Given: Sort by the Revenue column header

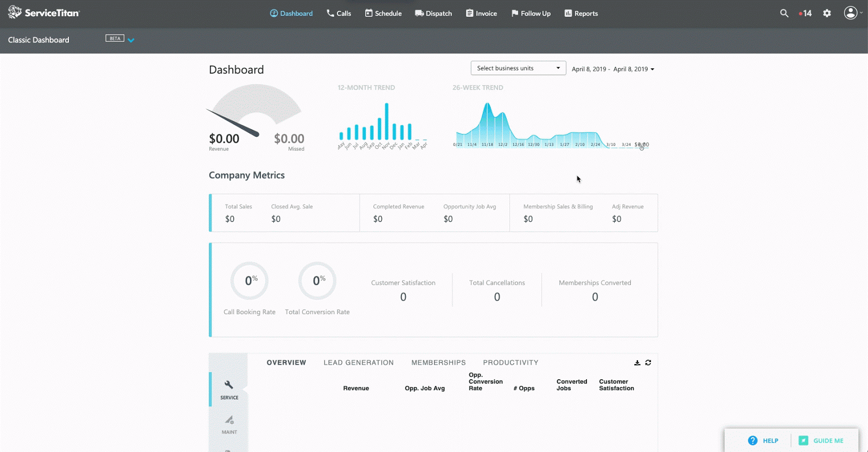Looking at the screenshot, I should pyautogui.click(x=356, y=389).
